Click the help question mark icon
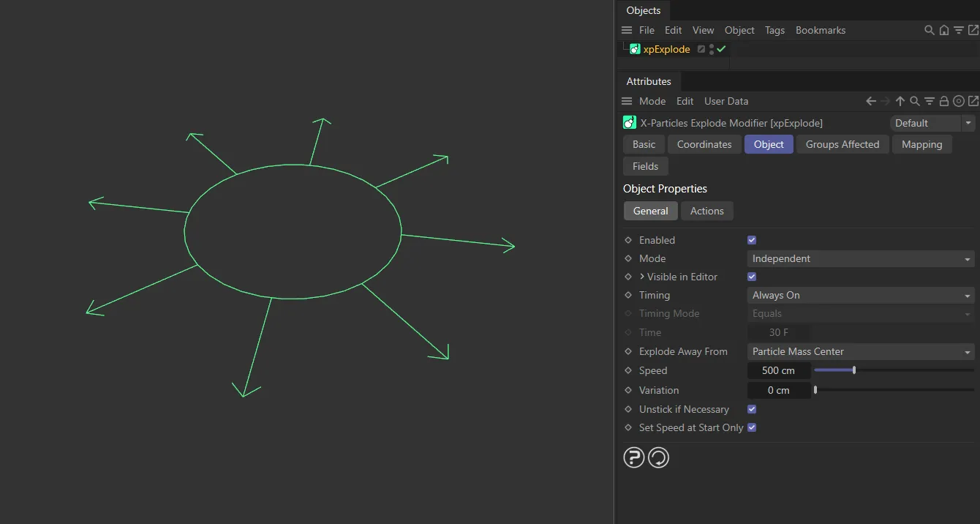 point(633,457)
